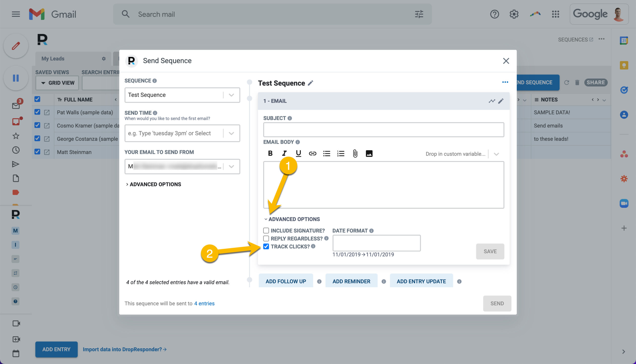
Task: Uncheck the Track Clicks checkbox
Action: click(266, 246)
